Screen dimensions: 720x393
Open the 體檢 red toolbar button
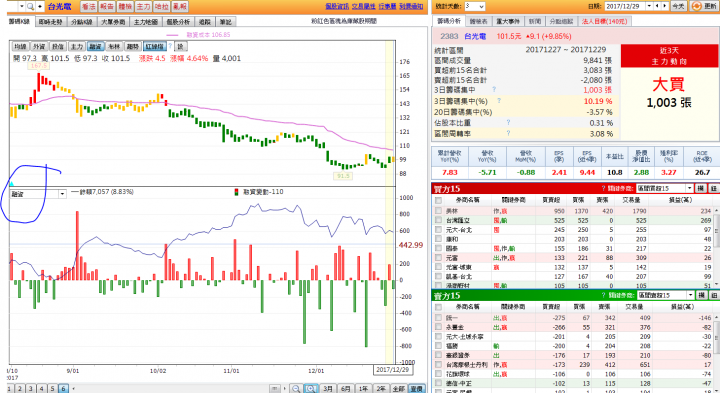point(125,6)
